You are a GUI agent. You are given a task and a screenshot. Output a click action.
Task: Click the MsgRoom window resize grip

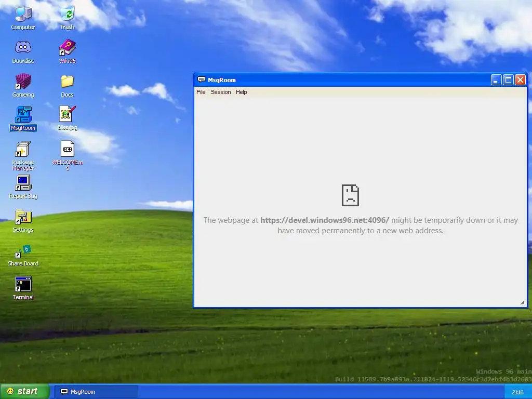coord(523,303)
